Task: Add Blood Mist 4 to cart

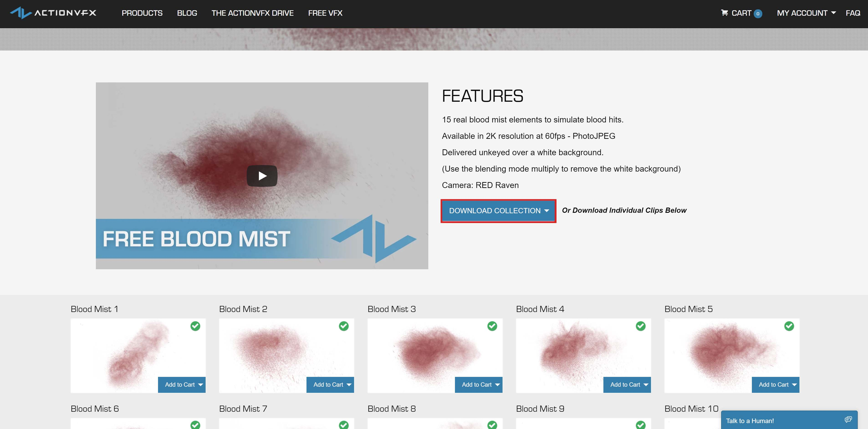Action: [625, 385]
